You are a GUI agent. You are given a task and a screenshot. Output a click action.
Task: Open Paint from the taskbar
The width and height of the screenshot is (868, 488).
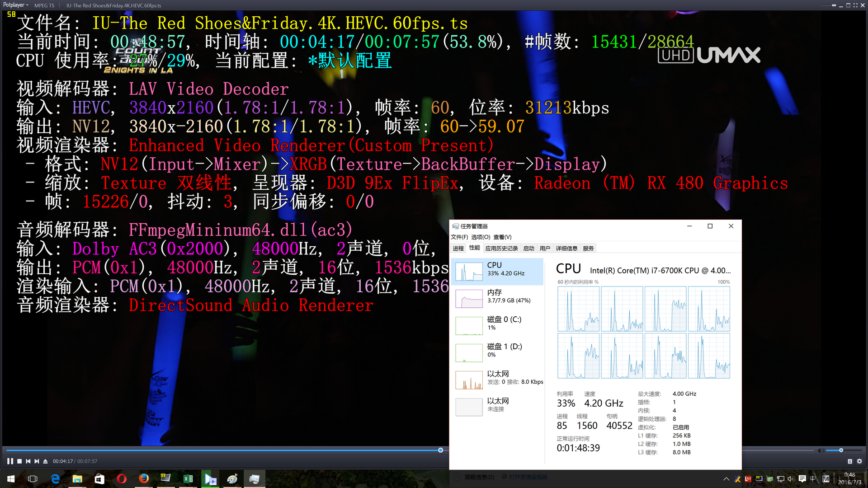[232, 479]
